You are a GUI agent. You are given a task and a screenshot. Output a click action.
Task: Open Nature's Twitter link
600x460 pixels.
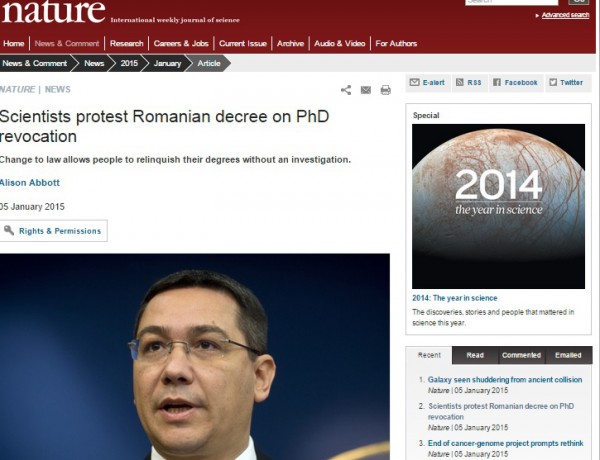[567, 83]
